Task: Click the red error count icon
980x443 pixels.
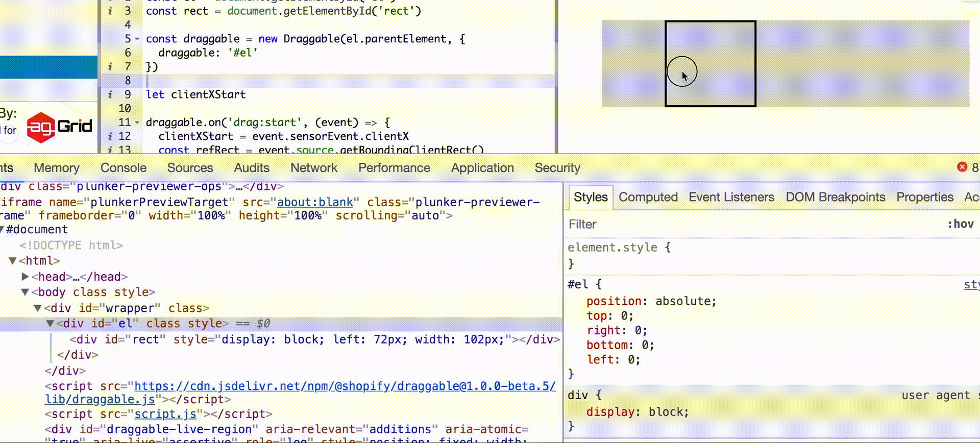Action: click(x=962, y=167)
